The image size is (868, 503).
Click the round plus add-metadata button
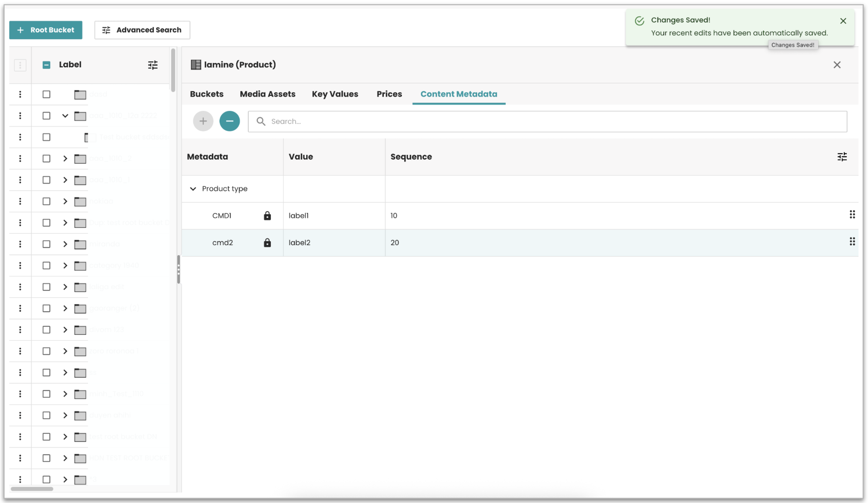(203, 121)
